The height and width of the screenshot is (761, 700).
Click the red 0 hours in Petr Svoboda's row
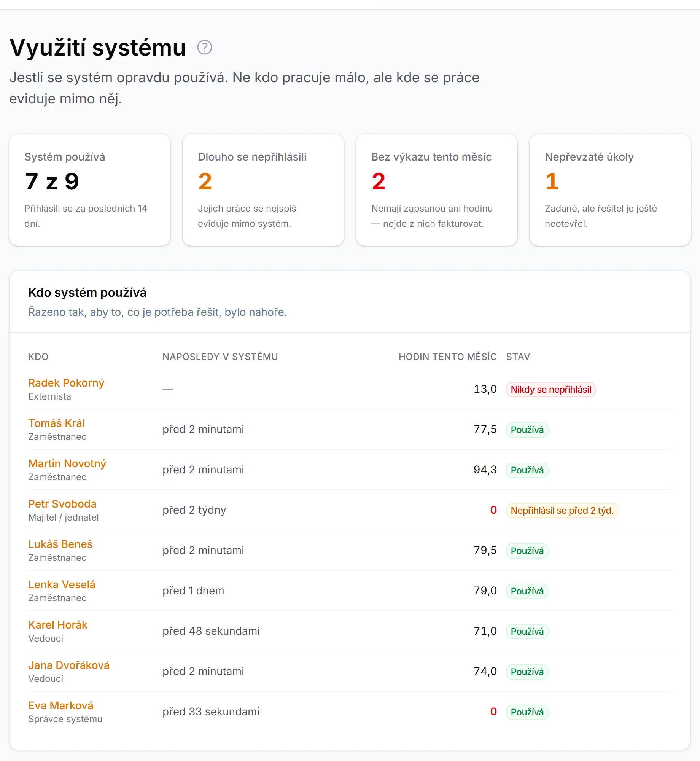tap(493, 510)
